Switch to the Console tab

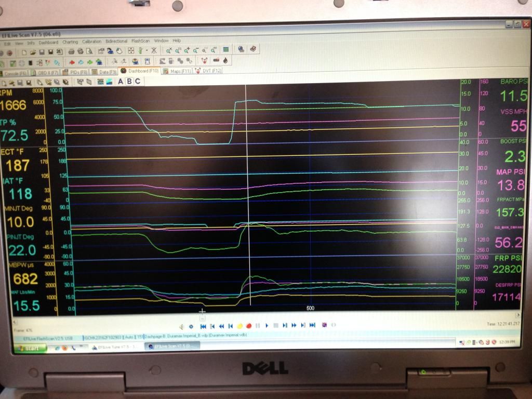click(x=14, y=73)
